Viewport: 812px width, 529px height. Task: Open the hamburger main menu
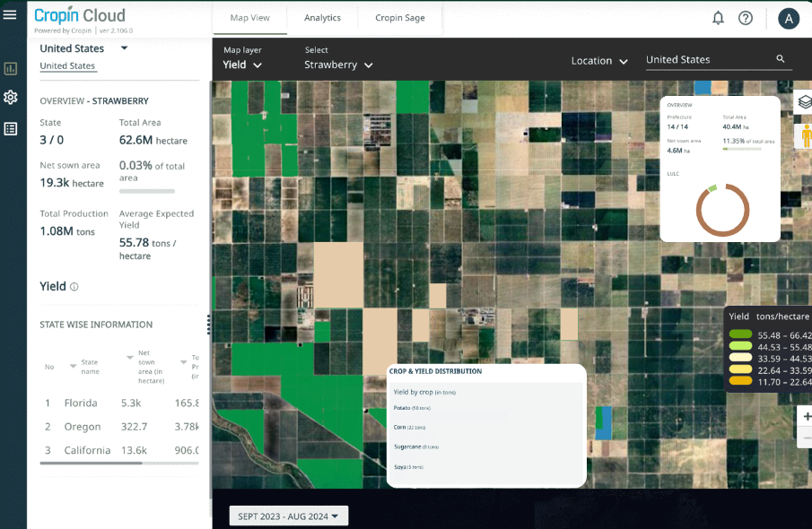10,15
